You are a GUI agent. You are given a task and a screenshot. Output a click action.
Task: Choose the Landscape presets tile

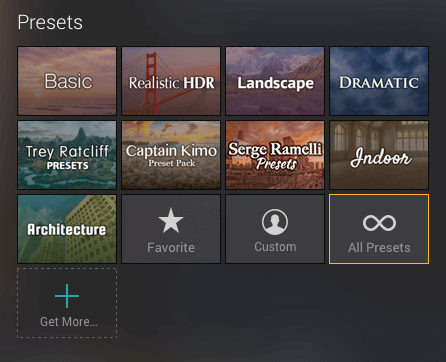[x=275, y=81]
